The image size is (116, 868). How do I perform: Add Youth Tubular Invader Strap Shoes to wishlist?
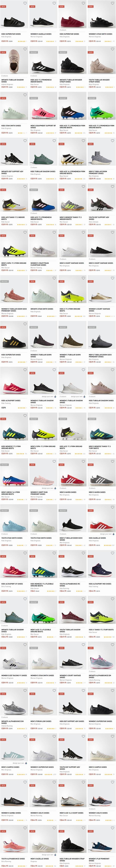(113, 49)
